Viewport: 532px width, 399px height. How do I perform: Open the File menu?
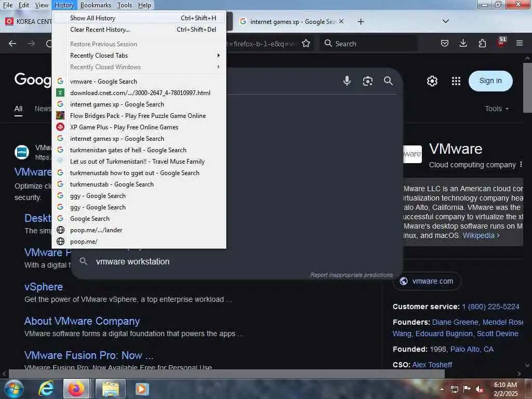pos(7,5)
